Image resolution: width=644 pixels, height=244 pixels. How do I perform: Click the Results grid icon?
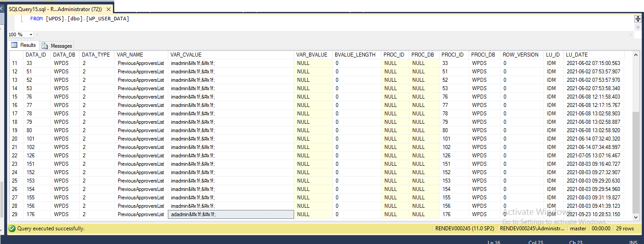point(14,45)
